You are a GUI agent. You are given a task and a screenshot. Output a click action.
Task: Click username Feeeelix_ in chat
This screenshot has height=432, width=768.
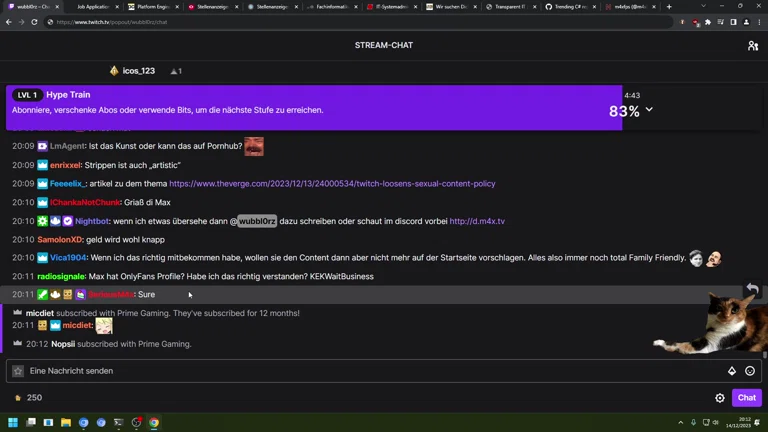(x=68, y=184)
